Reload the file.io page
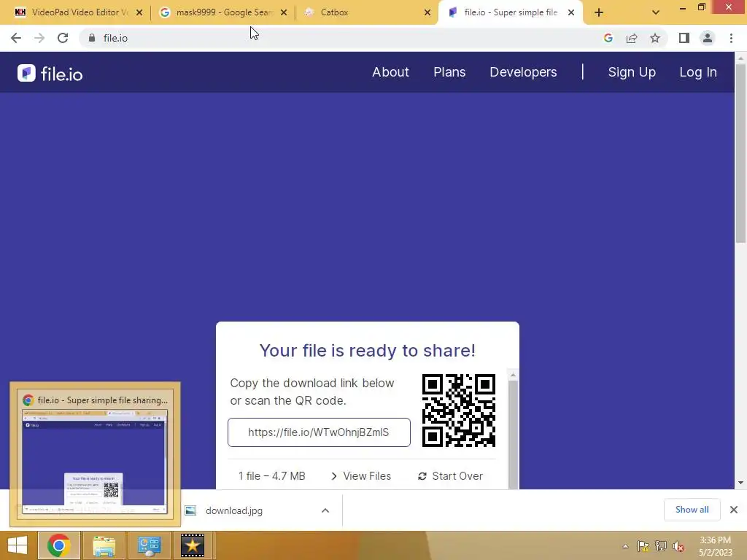 click(x=63, y=38)
